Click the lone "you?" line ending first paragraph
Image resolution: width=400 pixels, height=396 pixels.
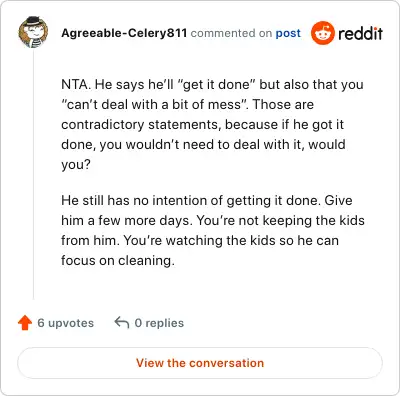[76, 165]
